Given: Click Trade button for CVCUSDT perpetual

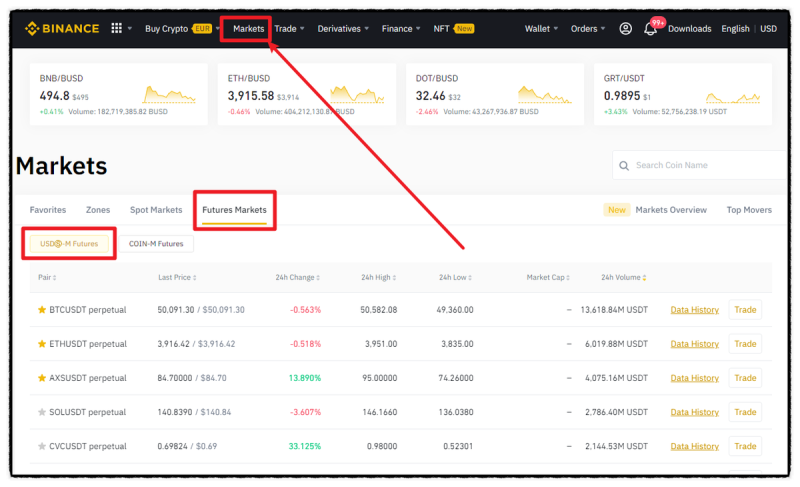Looking at the screenshot, I should (x=745, y=446).
